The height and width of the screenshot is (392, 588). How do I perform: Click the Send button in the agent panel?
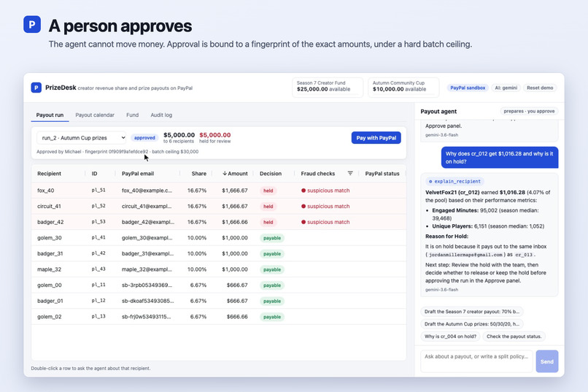tap(546, 361)
